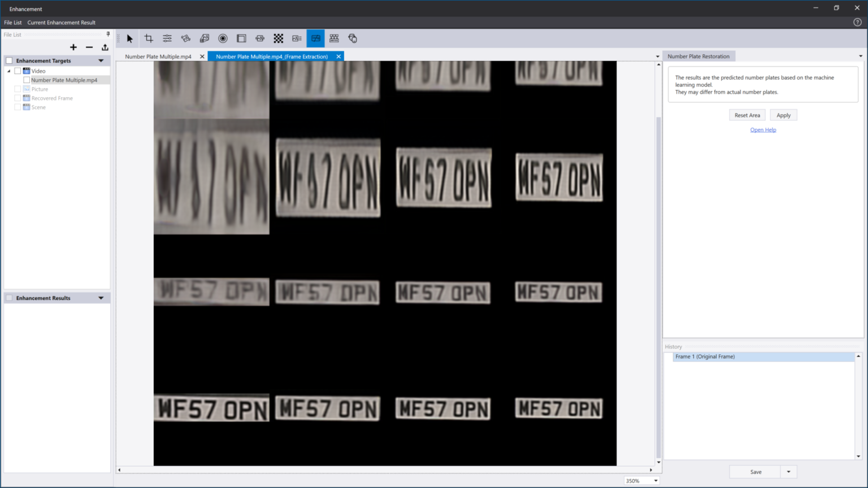
Task: Open the 350% zoom level dropdown
Action: click(x=656, y=481)
